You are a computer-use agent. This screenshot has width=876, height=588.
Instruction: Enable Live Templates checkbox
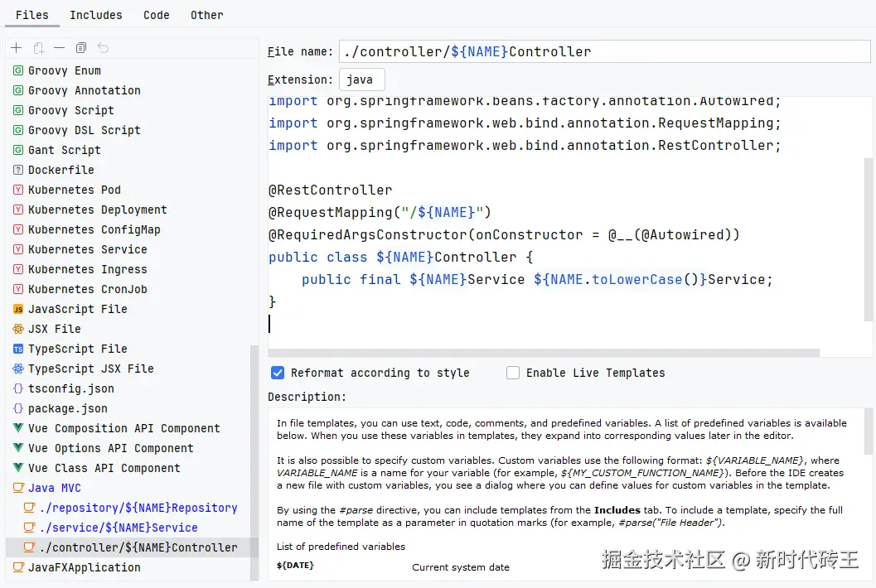pyautogui.click(x=513, y=373)
